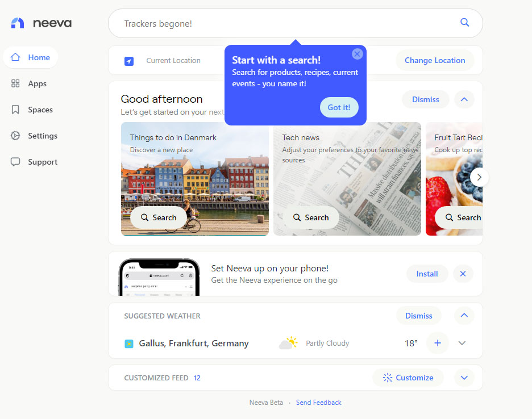Click the Install button for phone setup
The height and width of the screenshot is (419, 532).
427,274
